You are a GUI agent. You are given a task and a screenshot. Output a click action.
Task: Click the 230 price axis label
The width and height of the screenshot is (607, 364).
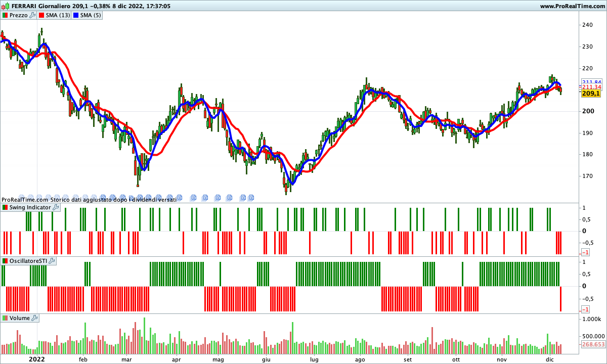pos(587,47)
